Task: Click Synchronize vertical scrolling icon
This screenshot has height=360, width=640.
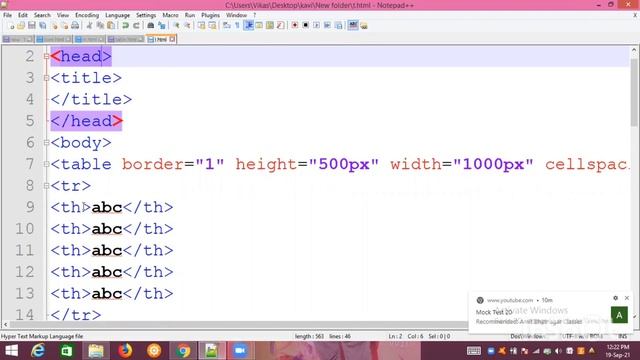Action: [x=202, y=25]
